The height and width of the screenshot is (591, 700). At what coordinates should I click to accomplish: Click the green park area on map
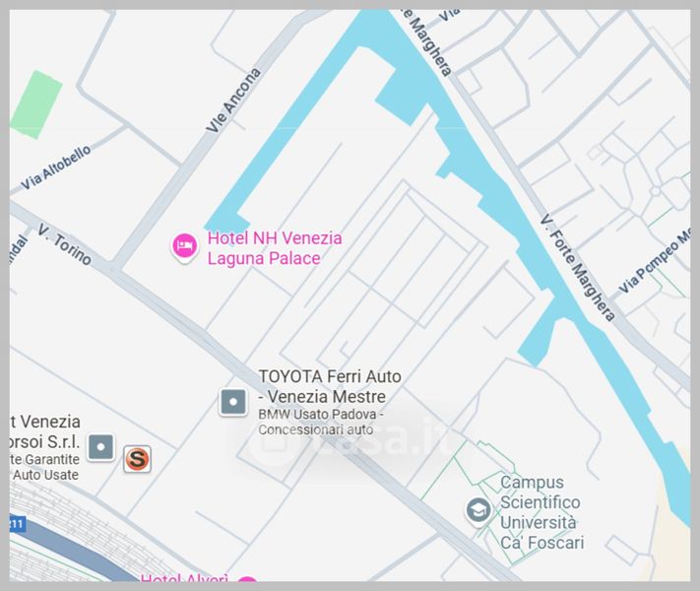35,104
